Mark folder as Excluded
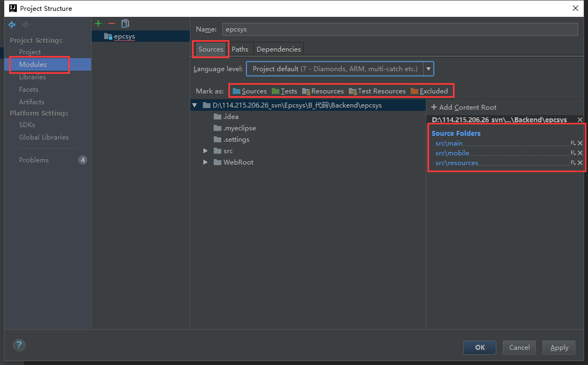This screenshot has width=588, height=365. tap(429, 91)
